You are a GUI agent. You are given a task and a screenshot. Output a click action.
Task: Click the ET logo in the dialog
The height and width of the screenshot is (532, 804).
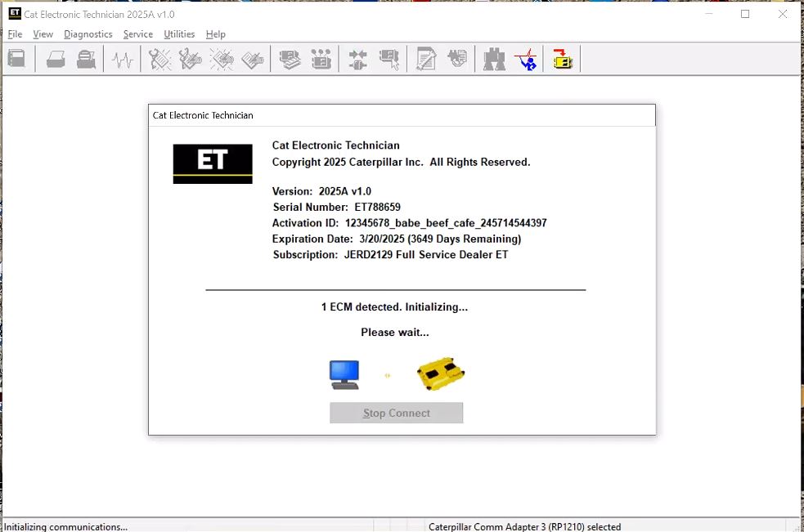point(213,164)
